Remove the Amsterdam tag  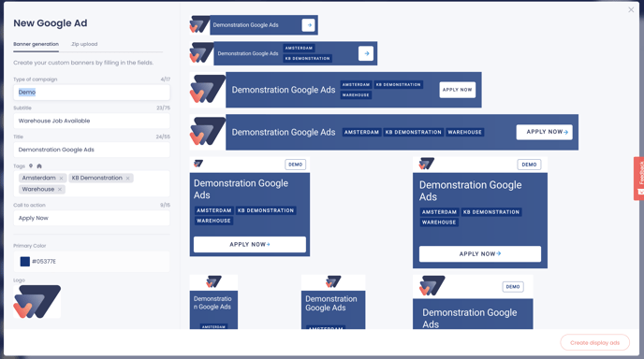tap(61, 178)
